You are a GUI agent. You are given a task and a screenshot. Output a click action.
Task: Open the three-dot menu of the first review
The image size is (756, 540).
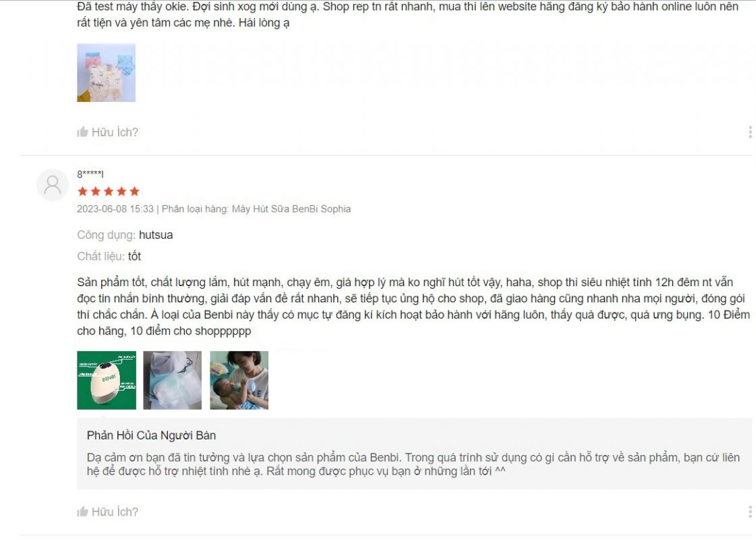pyautogui.click(x=750, y=132)
